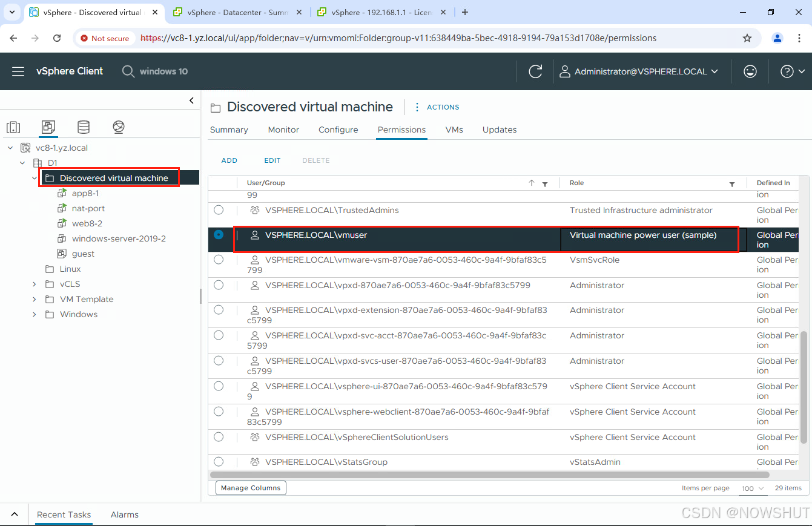Open a new browser tab
This screenshot has width=812, height=526.
465,12
